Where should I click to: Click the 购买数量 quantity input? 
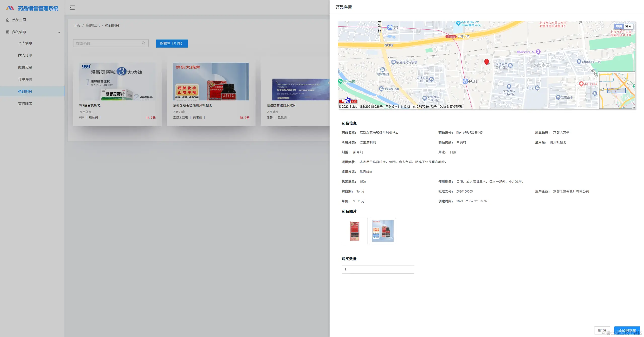(x=378, y=270)
